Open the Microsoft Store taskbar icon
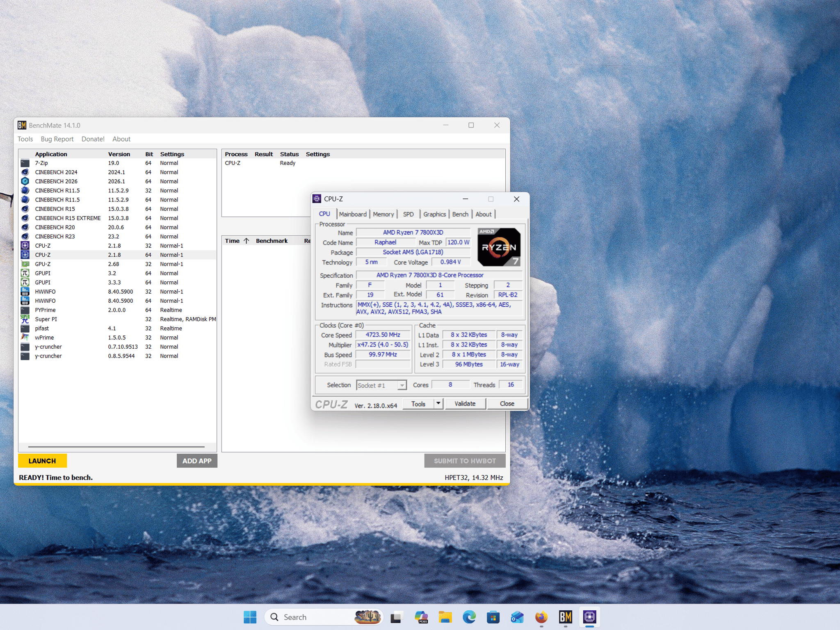Screen dimensions: 840x630 (493, 617)
